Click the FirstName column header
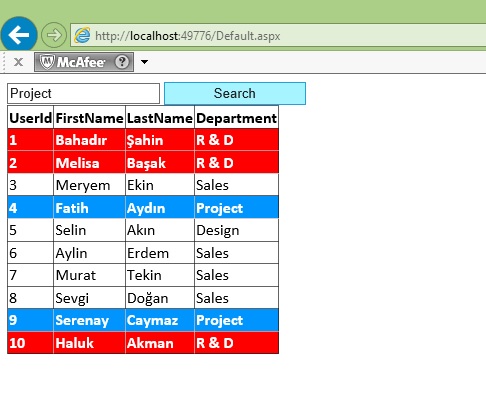 [x=89, y=118]
